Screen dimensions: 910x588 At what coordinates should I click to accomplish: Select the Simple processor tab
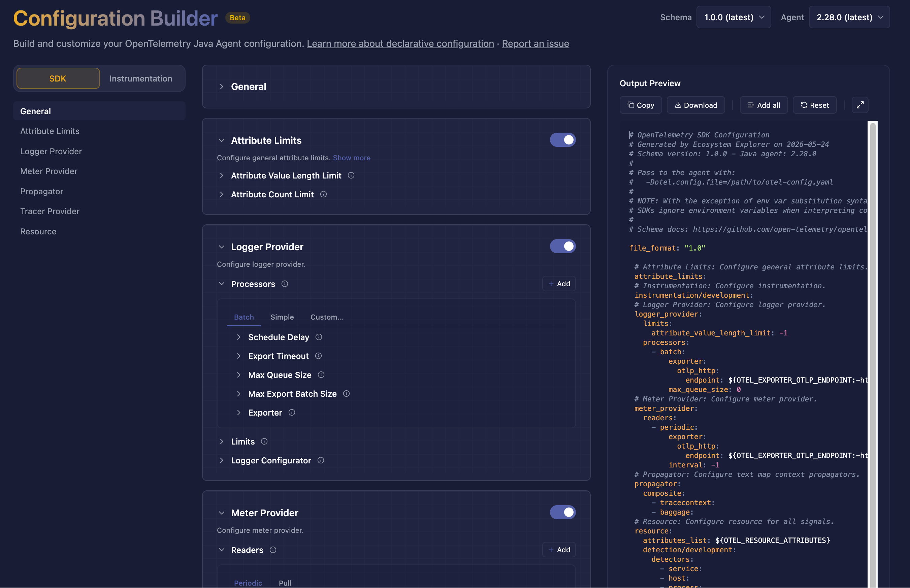(282, 317)
